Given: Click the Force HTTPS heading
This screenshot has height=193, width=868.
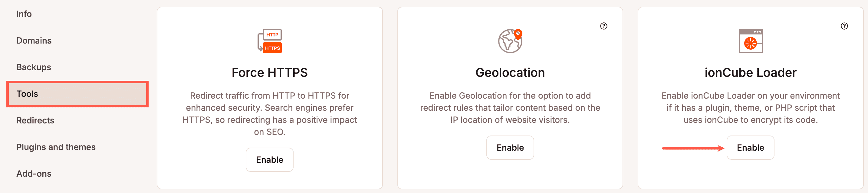Looking at the screenshot, I should (x=270, y=73).
